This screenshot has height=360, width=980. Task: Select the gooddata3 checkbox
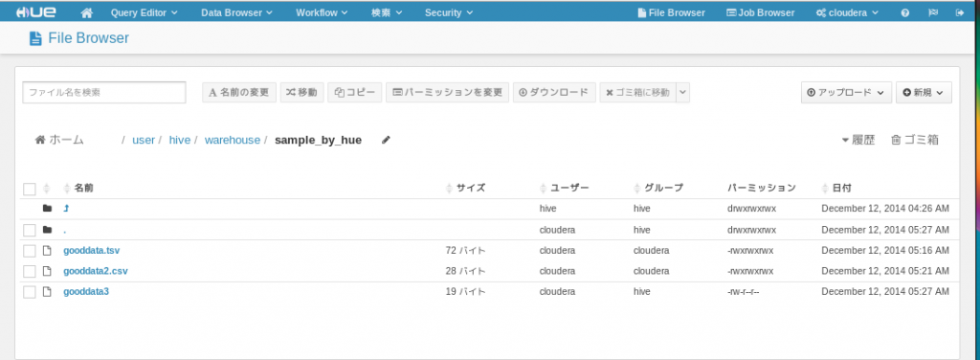click(x=30, y=292)
